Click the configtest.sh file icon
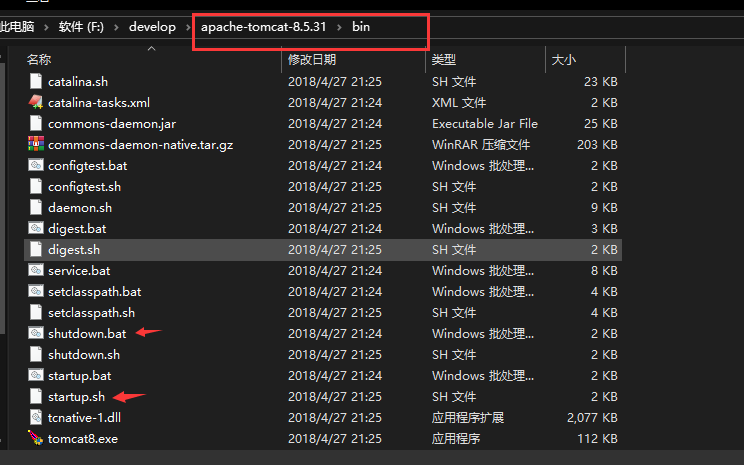The width and height of the screenshot is (744, 465). pyautogui.click(x=36, y=186)
